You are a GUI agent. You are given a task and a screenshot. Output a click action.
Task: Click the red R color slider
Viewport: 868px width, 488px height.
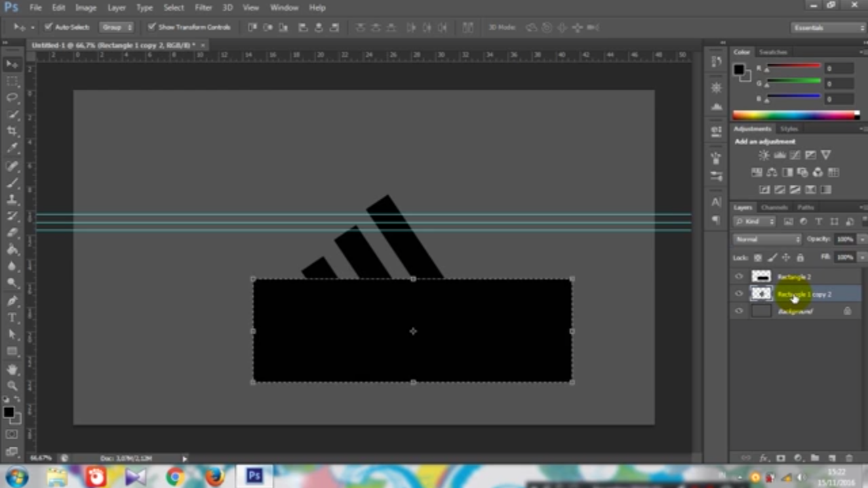click(793, 66)
